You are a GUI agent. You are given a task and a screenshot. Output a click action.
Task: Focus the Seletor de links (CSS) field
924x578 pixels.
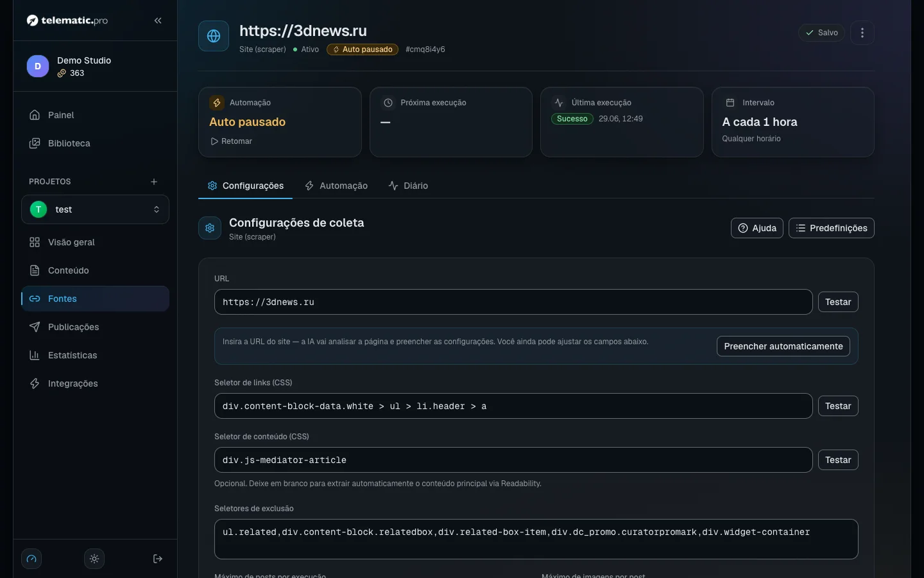pos(513,406)
